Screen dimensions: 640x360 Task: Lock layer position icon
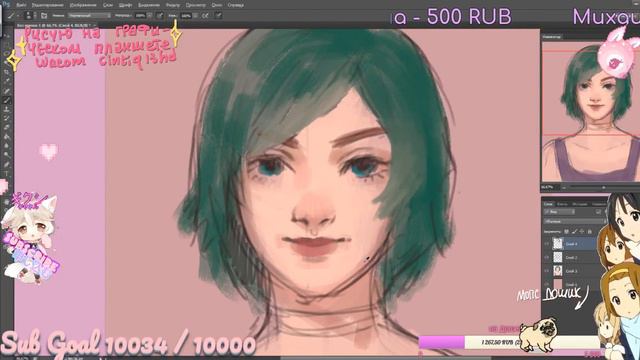coord(582,232)
